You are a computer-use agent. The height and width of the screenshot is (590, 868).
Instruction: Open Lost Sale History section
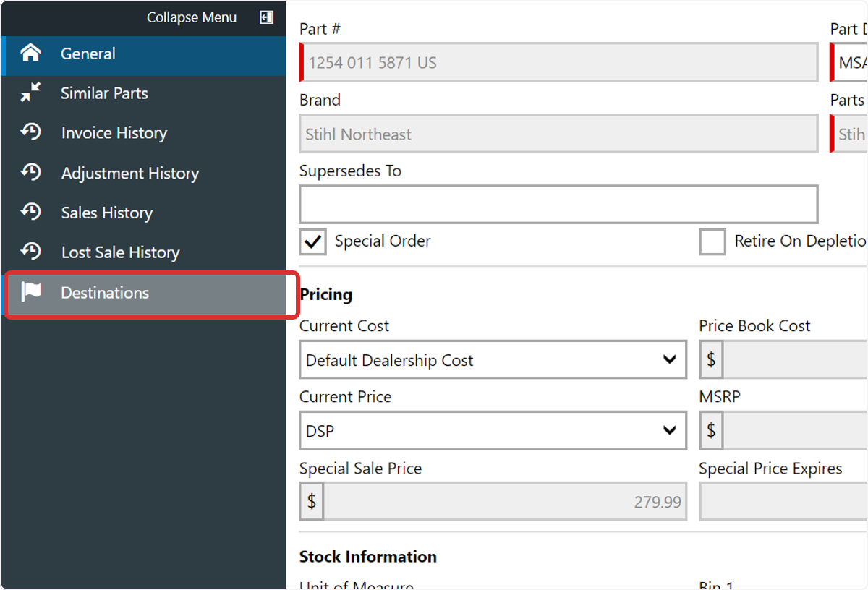click(144, 253)
